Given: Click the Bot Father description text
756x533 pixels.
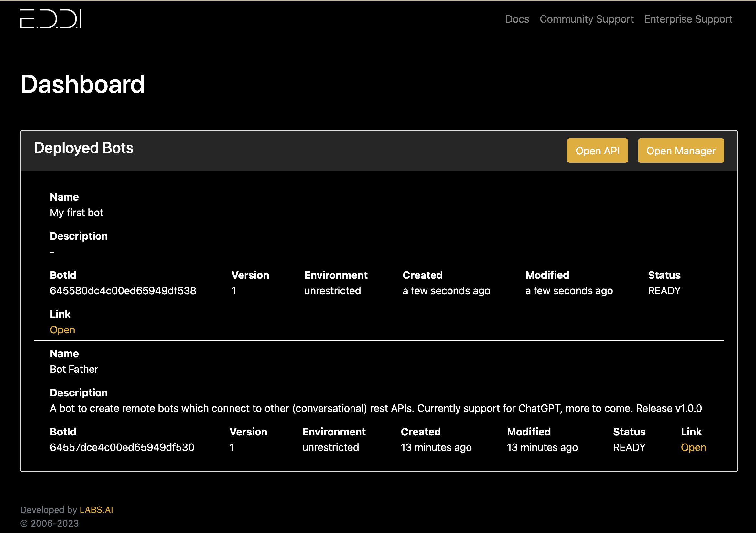Looking at the screenshot, I should (375, 408).
